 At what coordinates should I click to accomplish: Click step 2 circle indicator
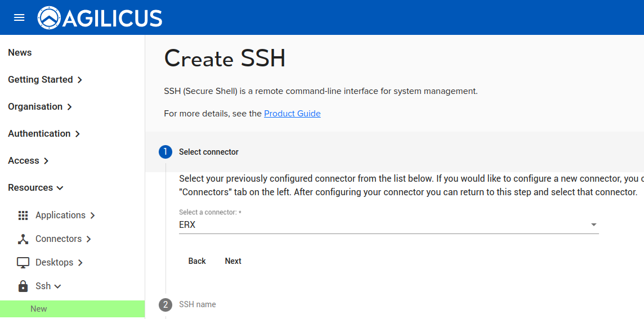(166, 305)
